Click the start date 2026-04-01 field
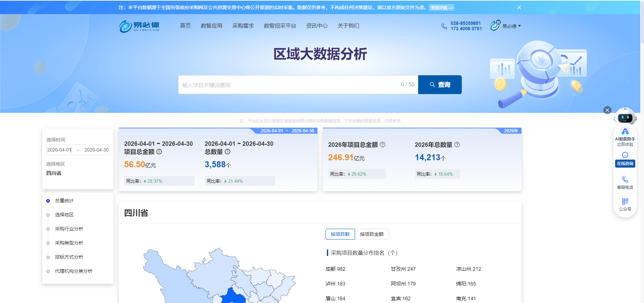The width and height of the screenshot is (644, 303). 59,150
